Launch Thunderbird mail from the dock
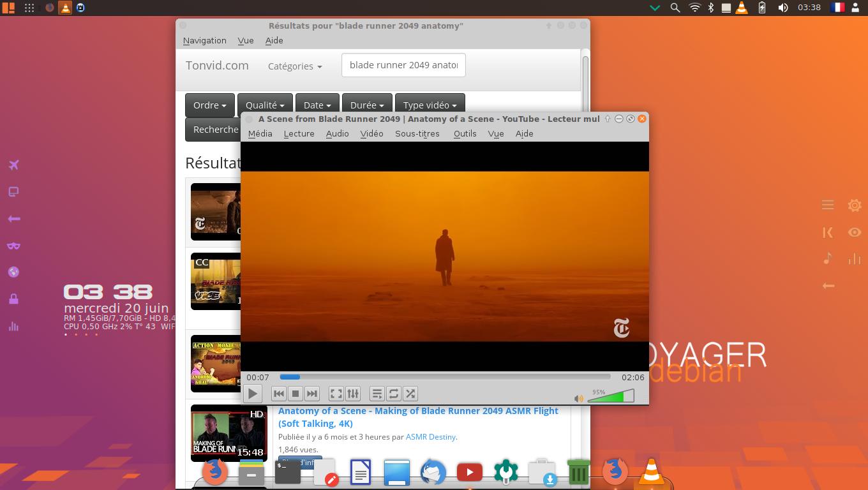The image size is (868, 490). coord(433,472)
